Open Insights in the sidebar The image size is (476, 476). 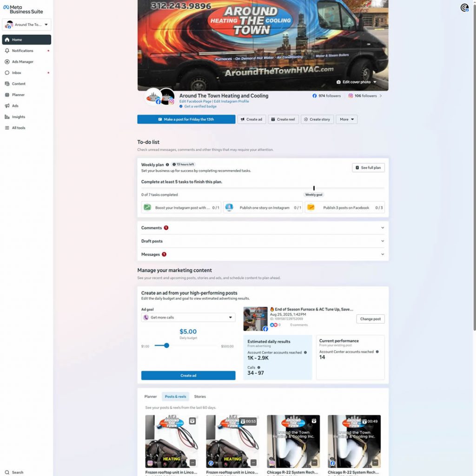click(x=18, y=117)
